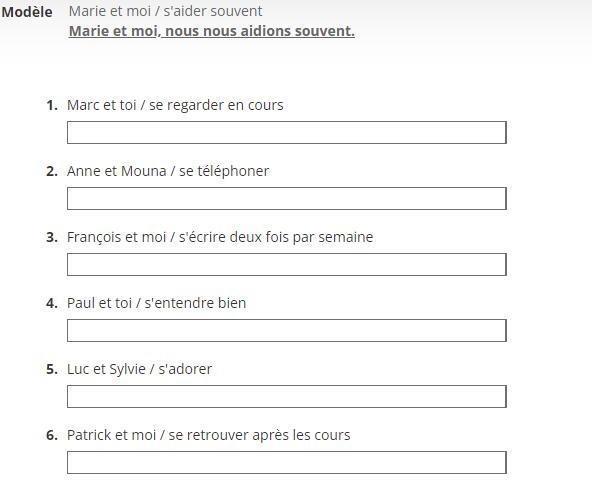Click the prompt Luc et Sylvie / s'adorer
The width and height of the screenshot is (592, 496).
pyautogui.click(x=139, y=369)
